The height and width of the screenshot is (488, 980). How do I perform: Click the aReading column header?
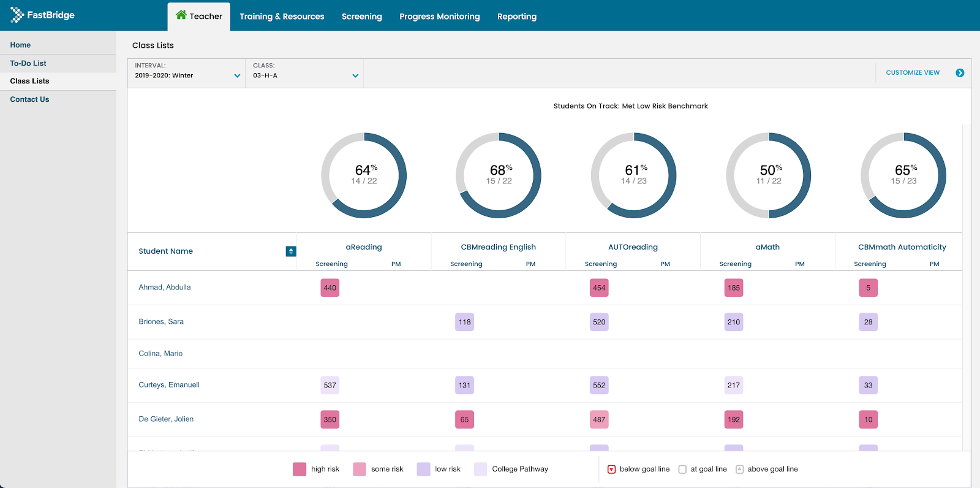coord(364,247)
